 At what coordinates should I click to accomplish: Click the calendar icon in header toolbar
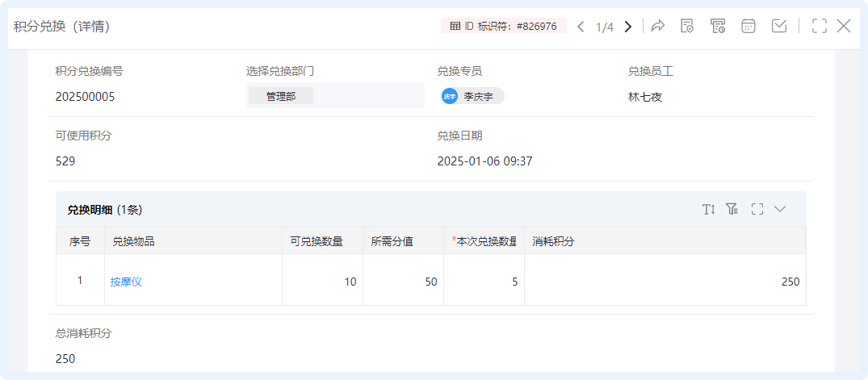(748, 26)
